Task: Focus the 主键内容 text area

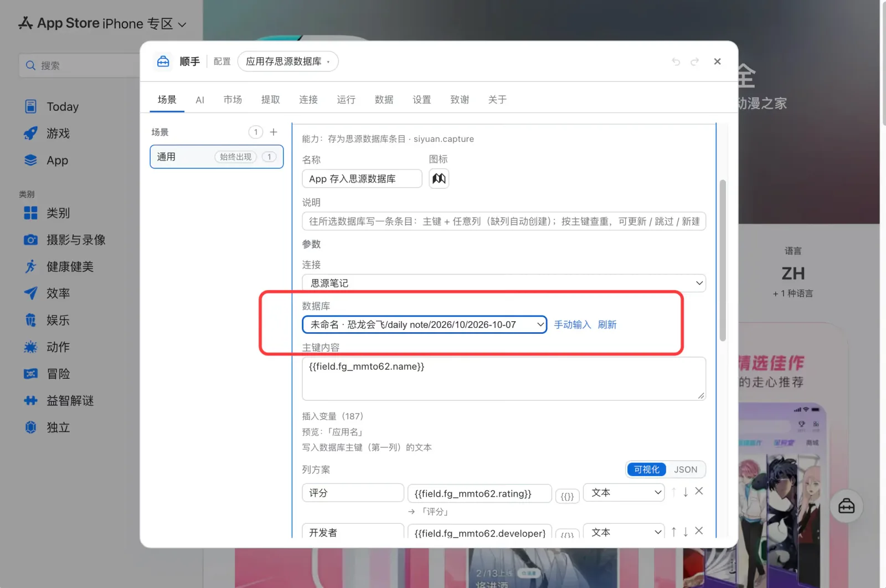Action: click(x=504, y=379)
